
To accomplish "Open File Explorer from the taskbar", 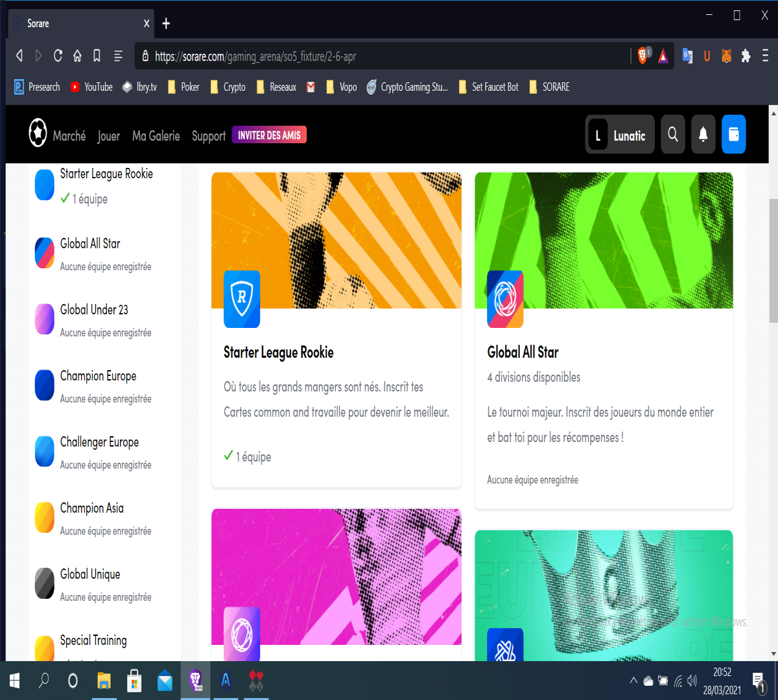I will click(104, 681).
